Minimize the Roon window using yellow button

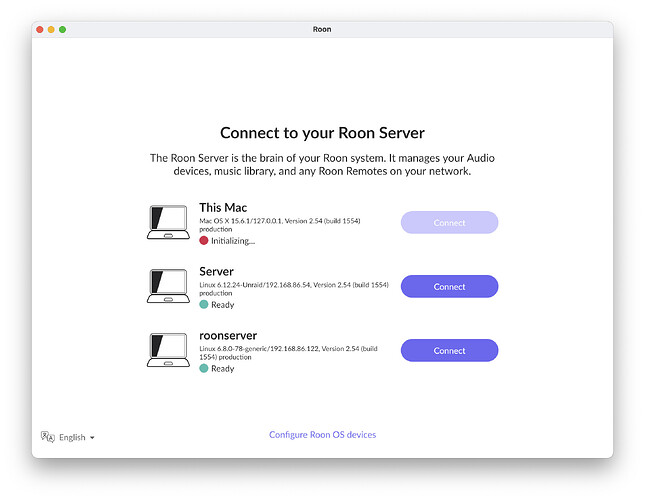click(51, 30)
